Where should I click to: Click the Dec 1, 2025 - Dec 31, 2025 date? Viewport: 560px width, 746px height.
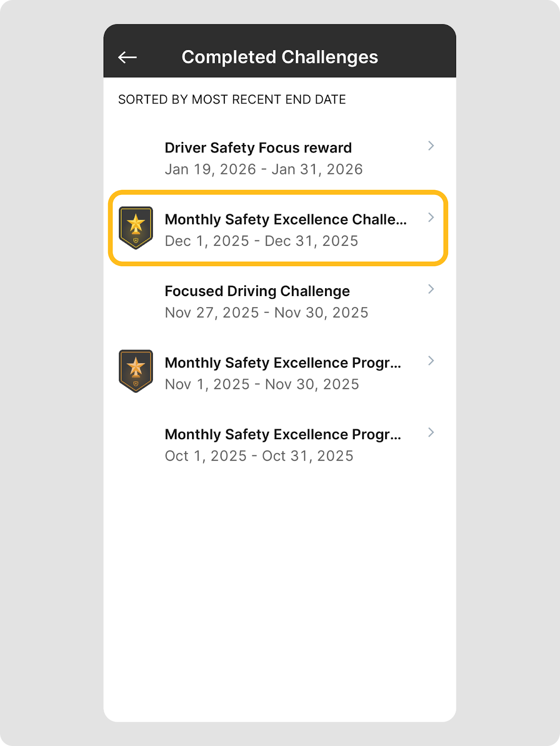pyautogui.click(x=262, y=241)
